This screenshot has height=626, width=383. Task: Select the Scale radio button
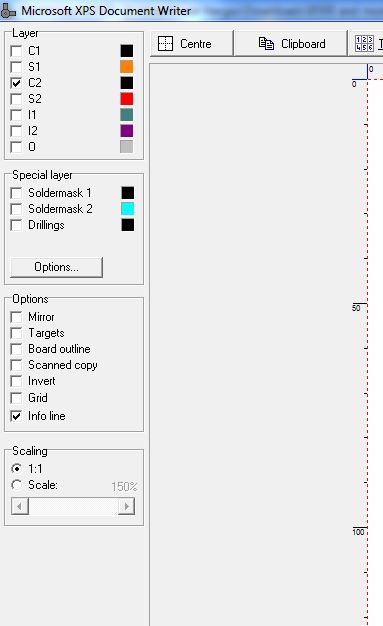pos(16,485)
